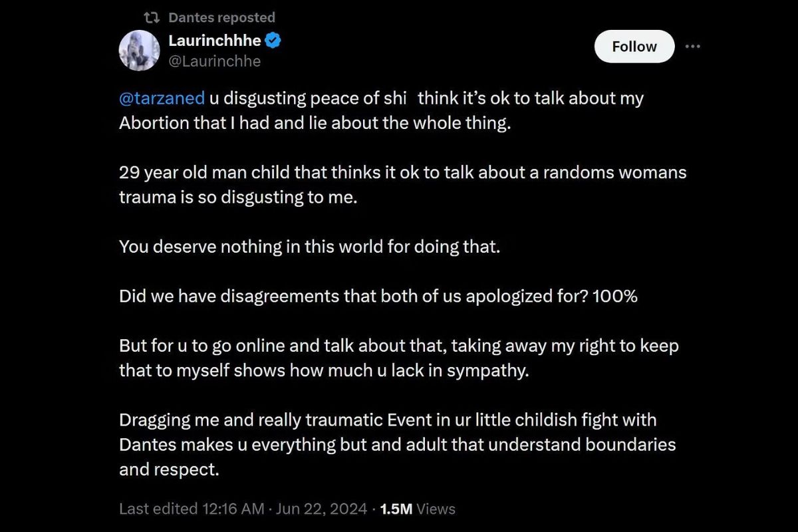Viewport: 798px width, 532px height.
Task: Click the Laurinchhhe display name
Action: point(215,41)
